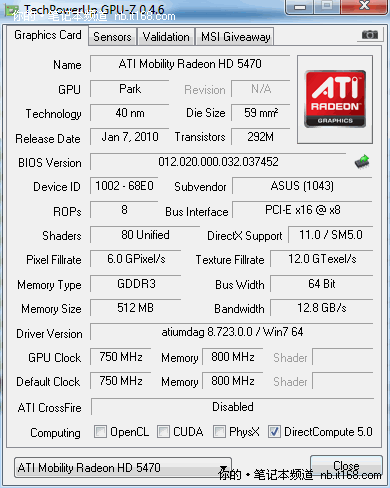Click the Subvendor ASUS field
The width and height of the screenshot is (390, 488).
(302, 186)
